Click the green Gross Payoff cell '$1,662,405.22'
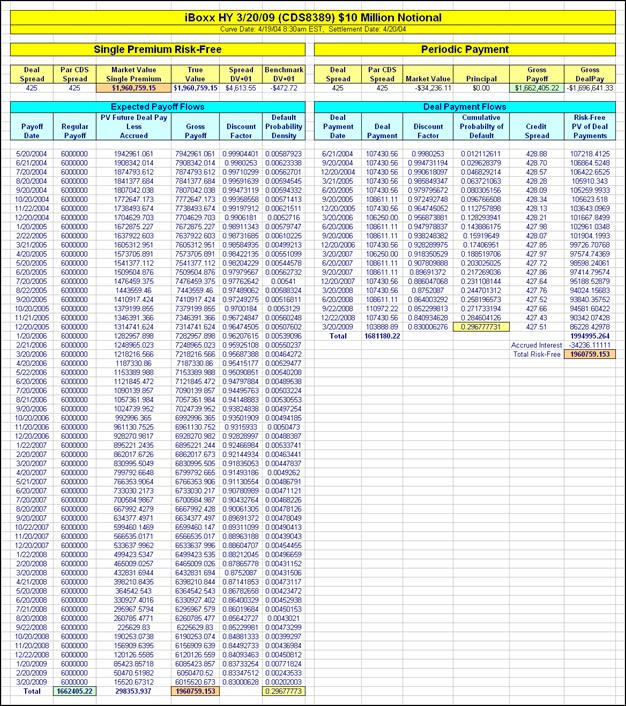The height and width of the screenshot is (706, 626). click(537, 88)
